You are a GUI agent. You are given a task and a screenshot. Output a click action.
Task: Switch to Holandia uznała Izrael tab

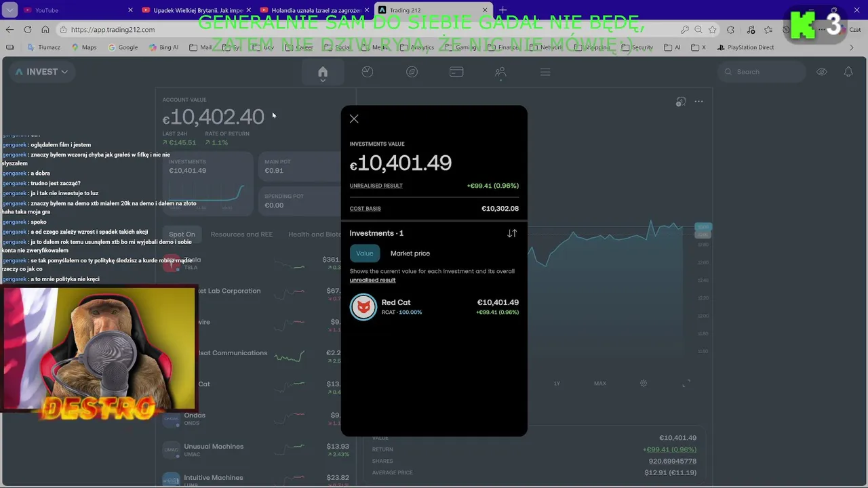tap(313, 10)
